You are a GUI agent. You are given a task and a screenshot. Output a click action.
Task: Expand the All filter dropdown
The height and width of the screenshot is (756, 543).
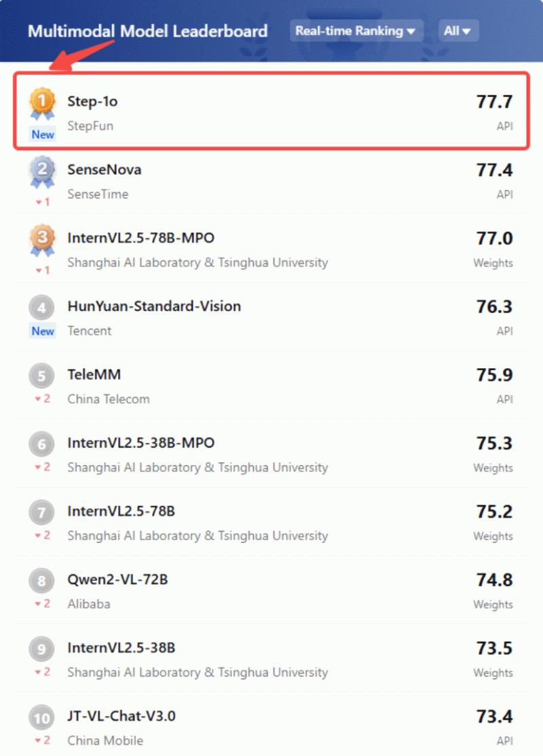(457, 31)
